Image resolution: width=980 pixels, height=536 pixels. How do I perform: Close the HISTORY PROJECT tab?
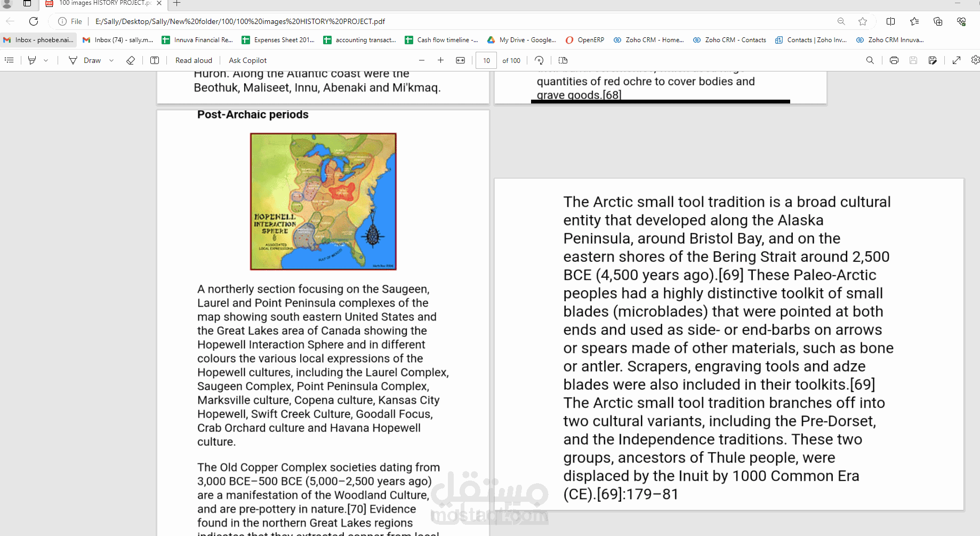tap(159, 3)
